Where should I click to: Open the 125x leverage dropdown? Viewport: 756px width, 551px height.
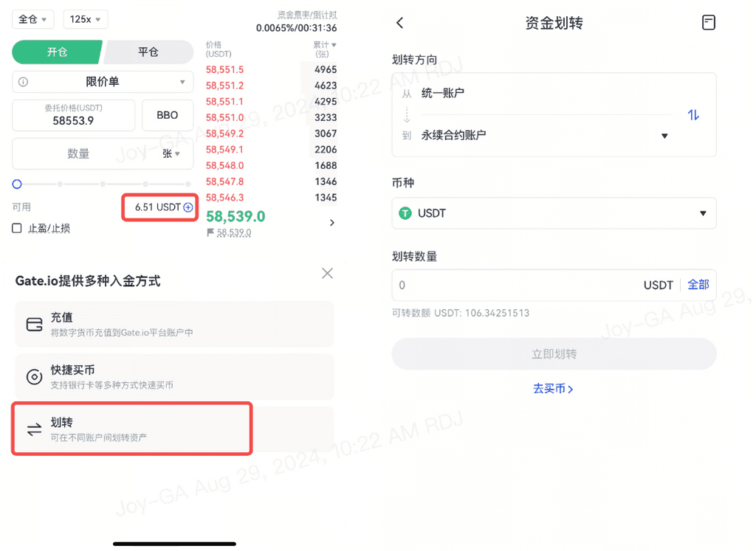click(86, 19)
